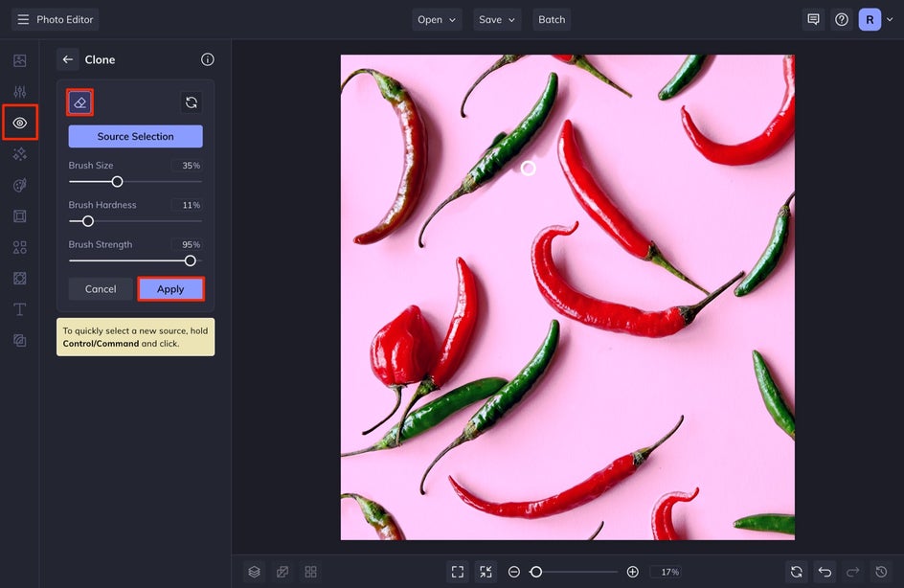
Task: Open the Frames sidebar icon
Action: [x=19, y=216]
